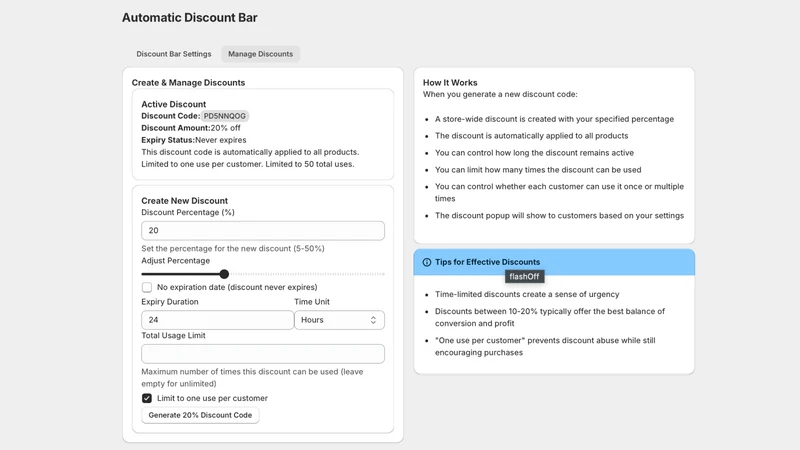
Task: Select the Manage Discounts tab
Action: [260, 54]
